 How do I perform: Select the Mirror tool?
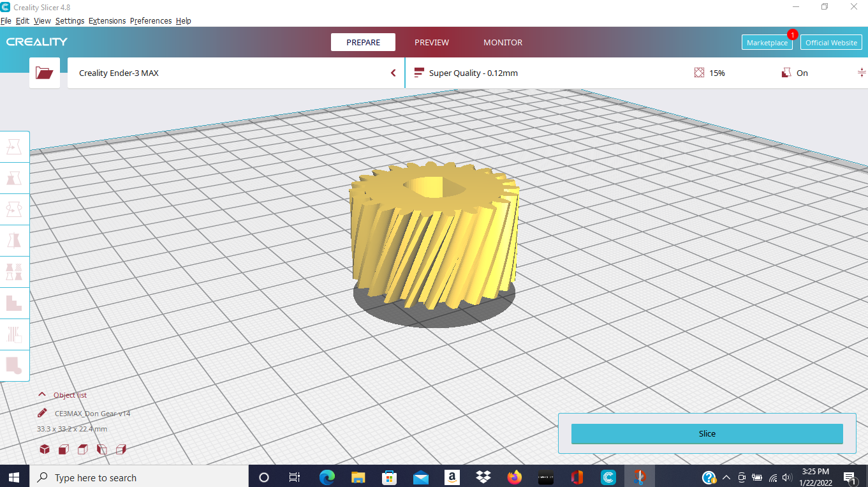[x=15, y=240]
